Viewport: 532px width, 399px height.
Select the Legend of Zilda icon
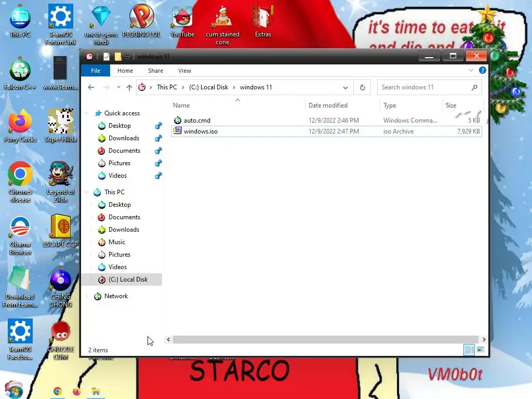(60, 182)
